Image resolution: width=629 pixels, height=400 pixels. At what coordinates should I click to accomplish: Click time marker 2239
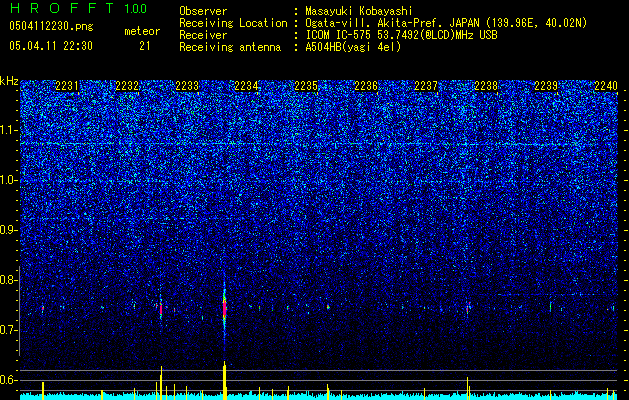pos(546,86)
